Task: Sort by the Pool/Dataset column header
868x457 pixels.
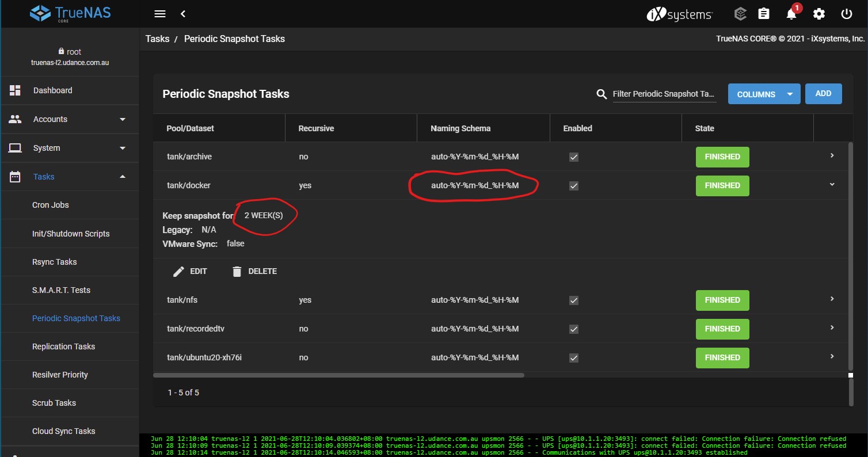Action: tap(190, 128)
